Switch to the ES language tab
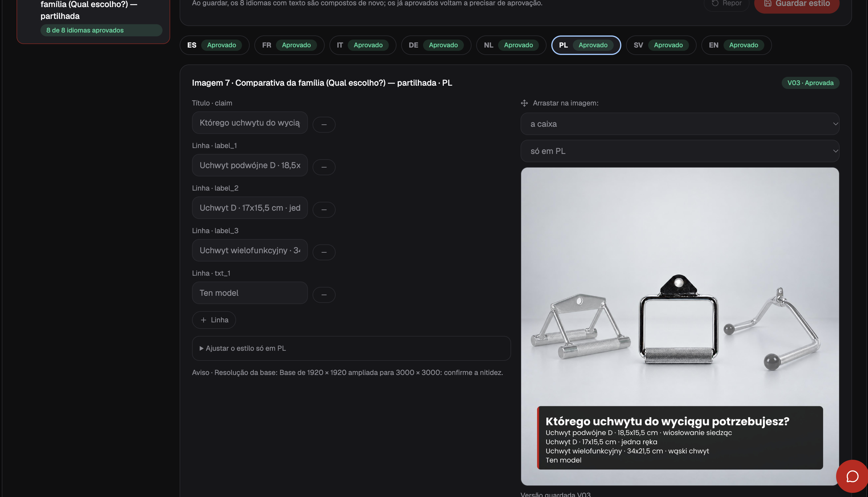Image resolution: width=868 pixels, height=497 pixels. [x=214, y=45]
